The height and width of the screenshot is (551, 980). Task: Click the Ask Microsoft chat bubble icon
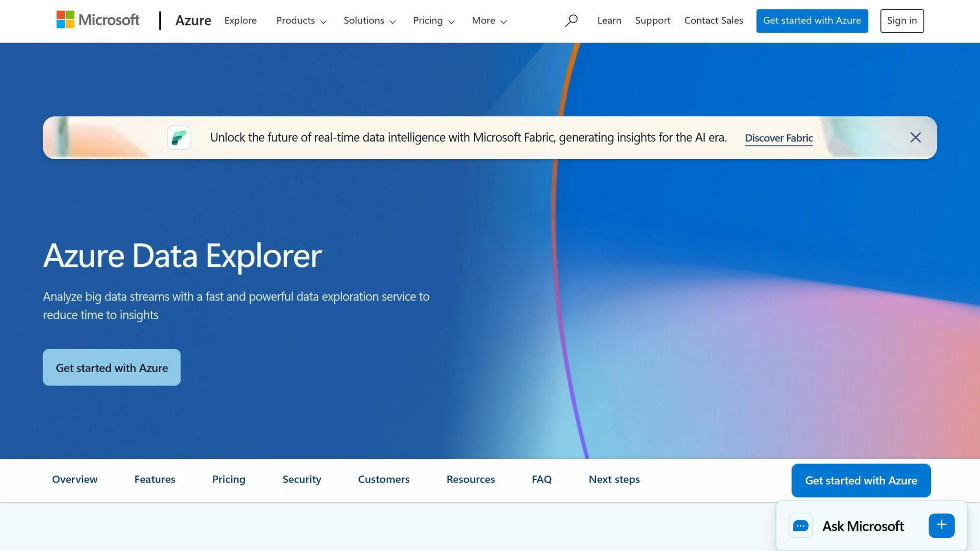(x=801, y=526)
